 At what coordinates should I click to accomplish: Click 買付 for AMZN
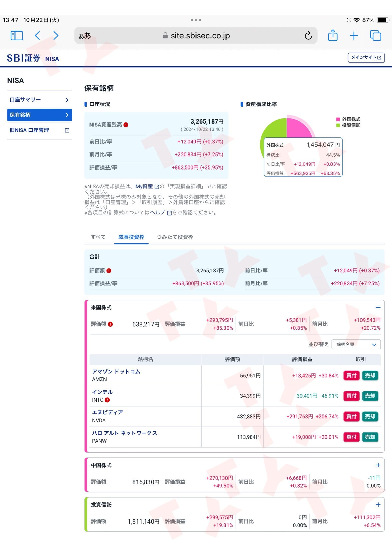pos(351,376)
